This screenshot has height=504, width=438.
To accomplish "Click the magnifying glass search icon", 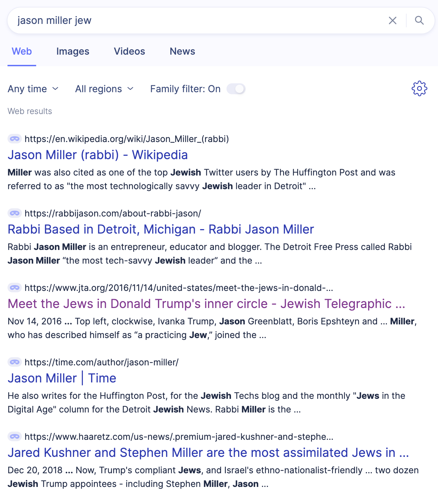I will point(419,20).
